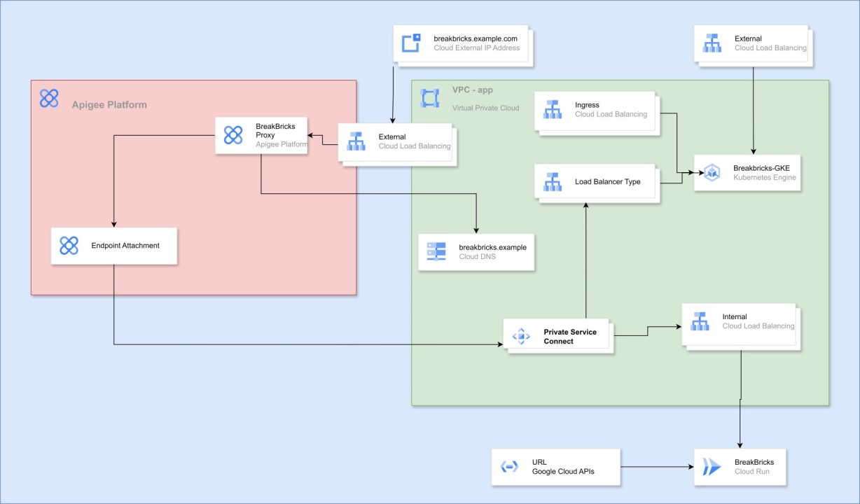Screen dimensions: 860x504
Task: Click the Private Service Connect icon
Action: pos(521,337)
